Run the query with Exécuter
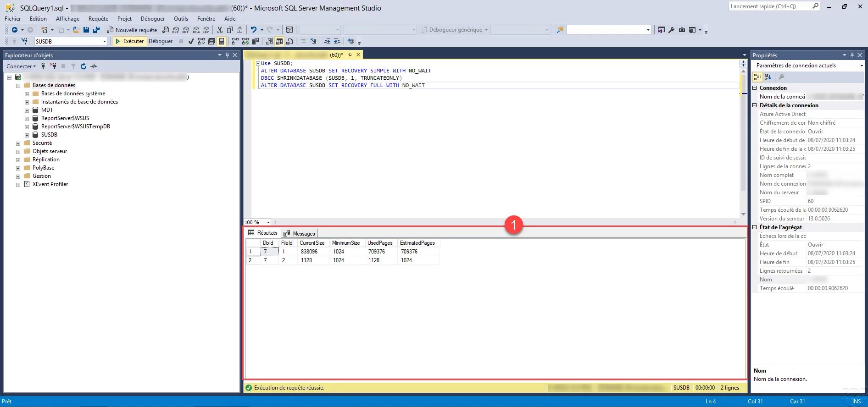Screen dimensions: 868x407 pyautogui.click(x=129, y=41)
